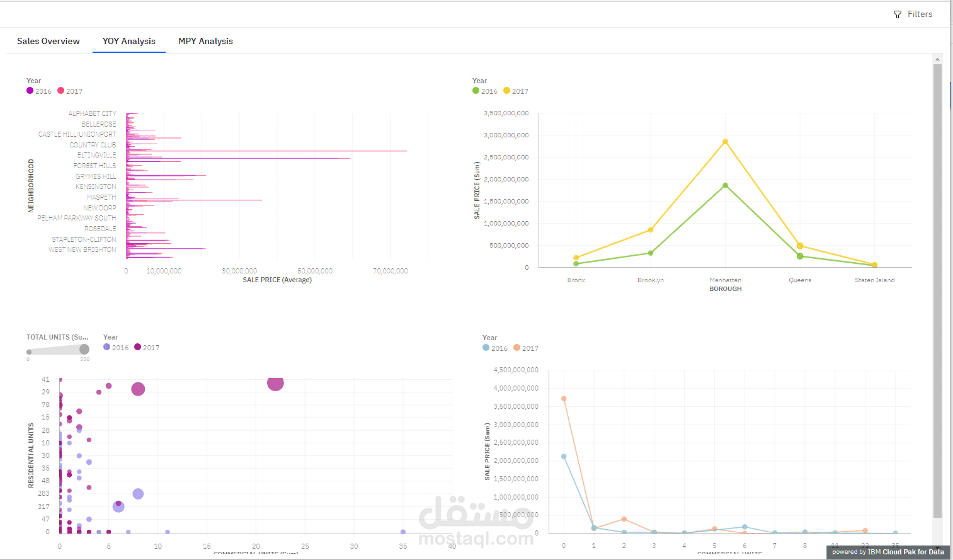The image size is (953, 560).
Task: Click the blue 2016 point at zero commercial units
Action: pyautogui.click(x=564, y=457)
